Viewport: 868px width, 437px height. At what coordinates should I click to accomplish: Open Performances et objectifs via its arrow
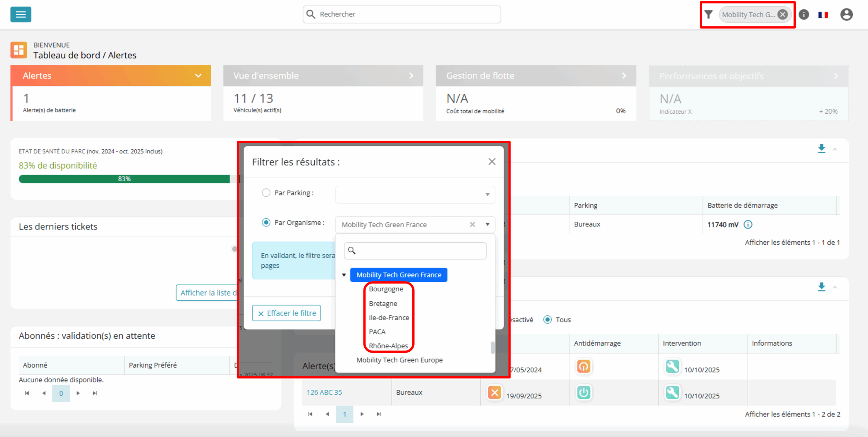tap(836, 76)
